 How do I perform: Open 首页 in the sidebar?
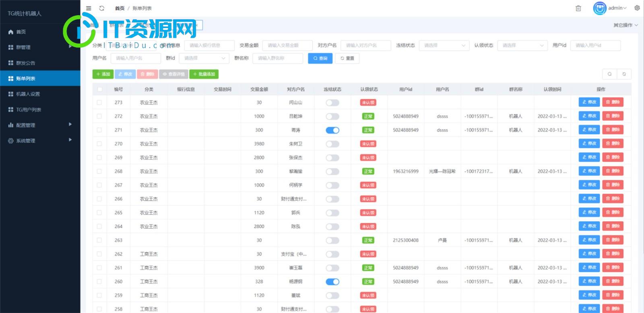(x=40, y=32)
